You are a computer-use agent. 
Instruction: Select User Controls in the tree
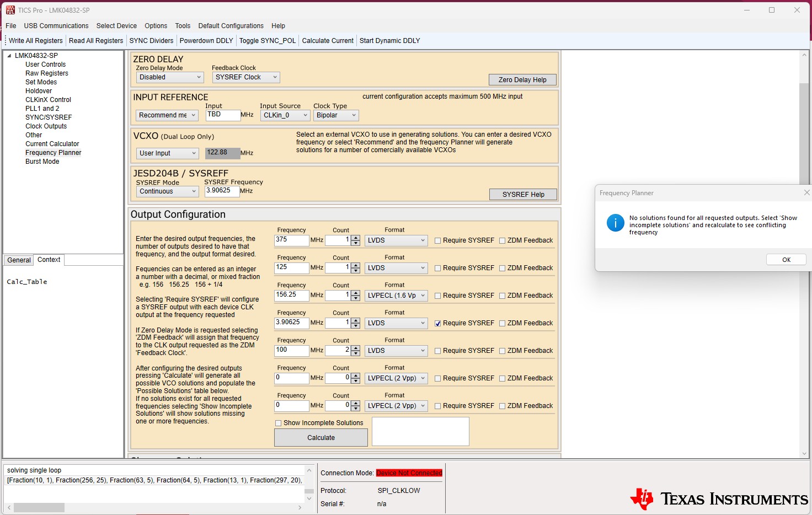click(45, 65)
